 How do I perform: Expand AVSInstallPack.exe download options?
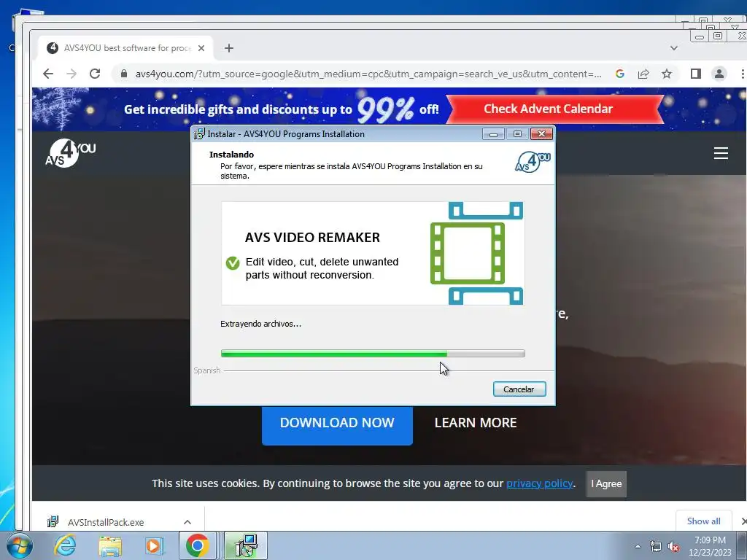[187, 522]
